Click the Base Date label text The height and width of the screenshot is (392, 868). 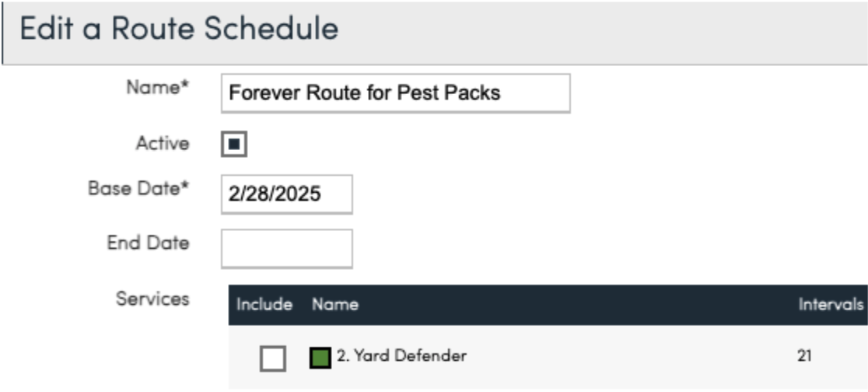(135, 189)
